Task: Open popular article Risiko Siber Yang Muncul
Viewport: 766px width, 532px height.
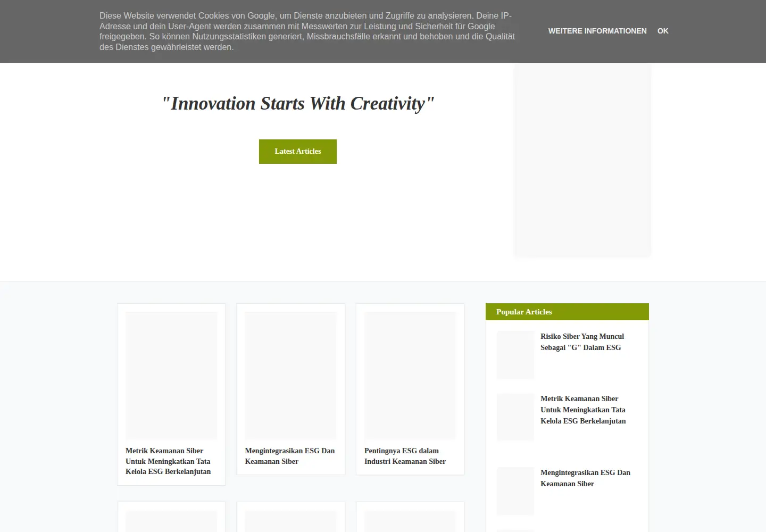Action: [x=582, y=342]
